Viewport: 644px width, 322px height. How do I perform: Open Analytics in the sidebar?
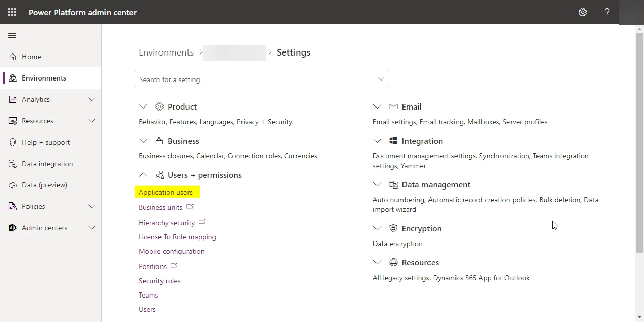click(x=51, y=99)
